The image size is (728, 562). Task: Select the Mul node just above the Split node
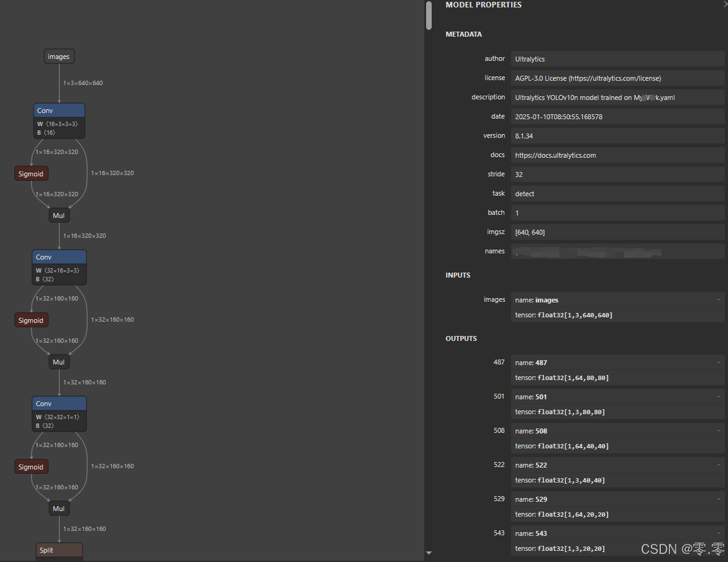59,509
